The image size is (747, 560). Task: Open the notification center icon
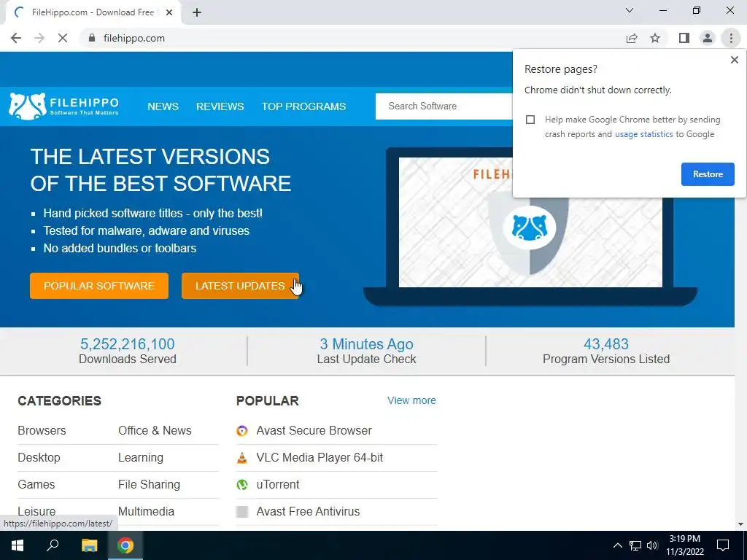coord(723,545)
